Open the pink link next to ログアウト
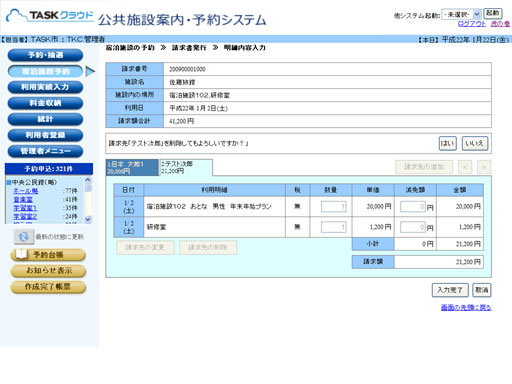 [500, 24]
